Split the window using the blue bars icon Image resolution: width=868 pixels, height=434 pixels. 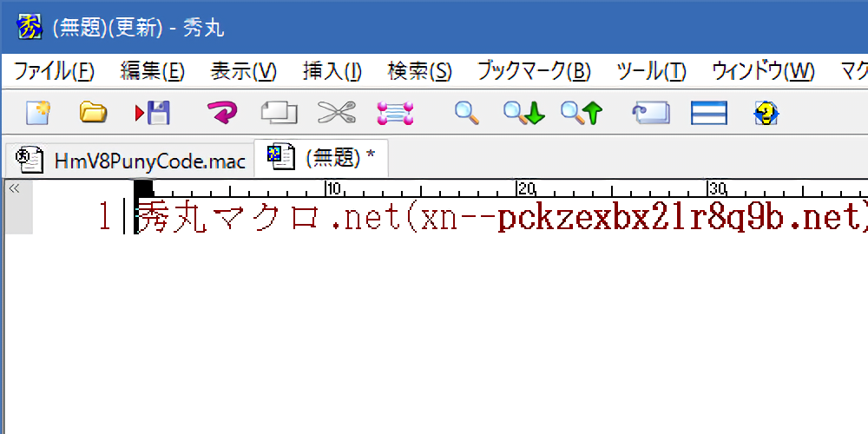(x=708, y=113)
